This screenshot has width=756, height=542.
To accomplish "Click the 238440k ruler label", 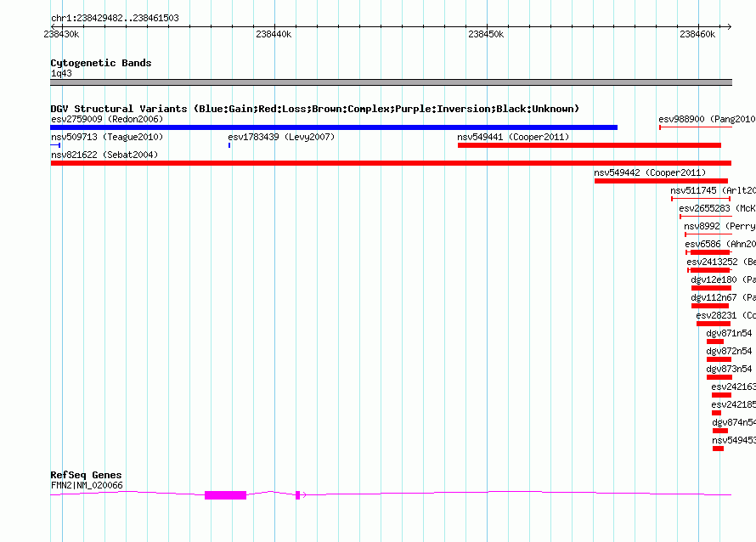I will 274,34.
